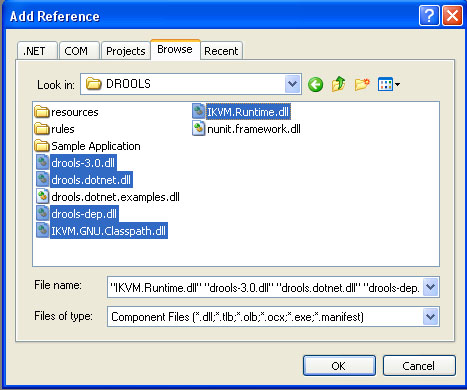467x390 pixels.
Task: Close the Add Reference dialog
Action: pyautogui.click(x=452, y=15)
